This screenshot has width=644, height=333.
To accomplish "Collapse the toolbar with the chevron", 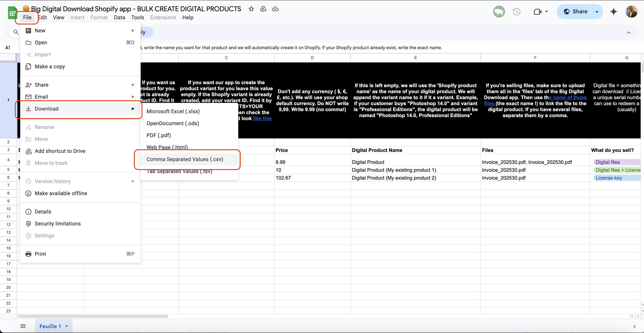I will pyautogui.click(x=628, y=33).
